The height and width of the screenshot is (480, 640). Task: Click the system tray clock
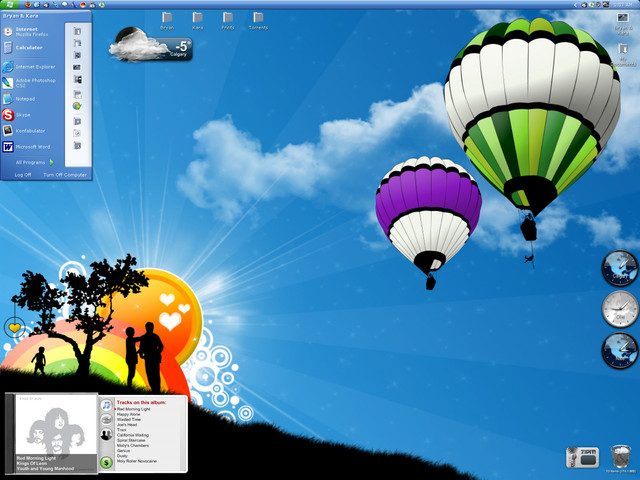pos(625,5)
